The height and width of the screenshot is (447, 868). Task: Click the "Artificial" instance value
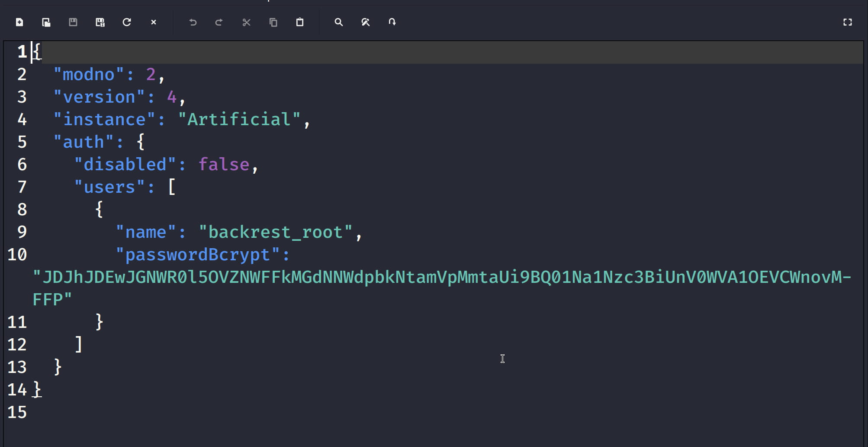(239, 120)
